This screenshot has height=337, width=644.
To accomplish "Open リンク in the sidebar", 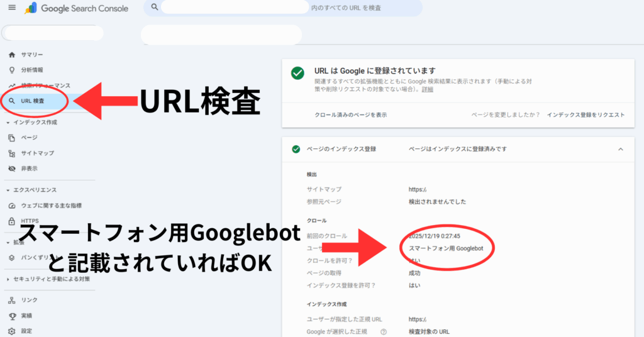I will click(x=29, y=300).
